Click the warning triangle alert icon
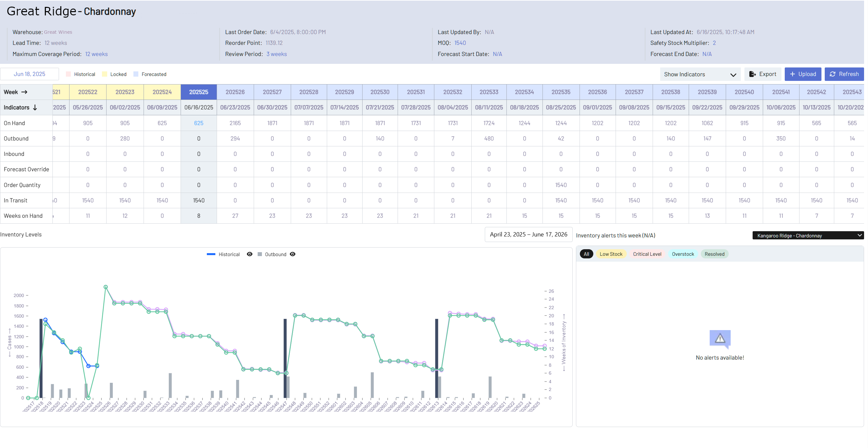 pyautogui.click(x=720, y=338)
